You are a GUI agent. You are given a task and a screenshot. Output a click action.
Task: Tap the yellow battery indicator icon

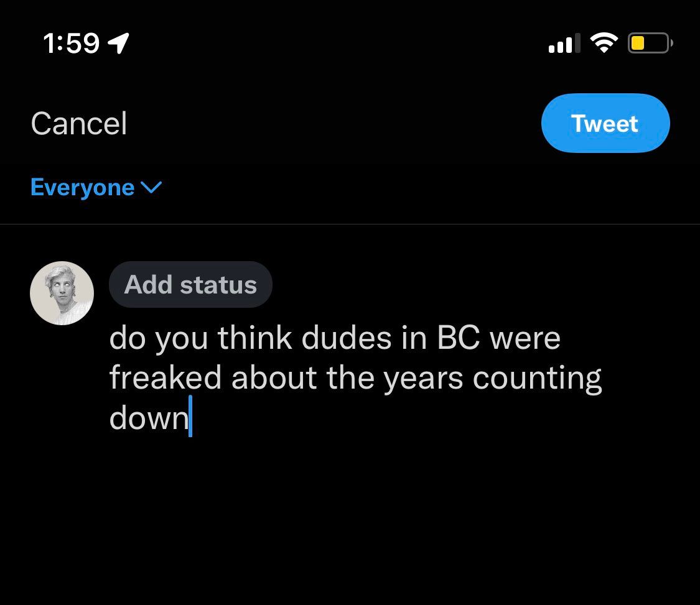pos(650,44)
